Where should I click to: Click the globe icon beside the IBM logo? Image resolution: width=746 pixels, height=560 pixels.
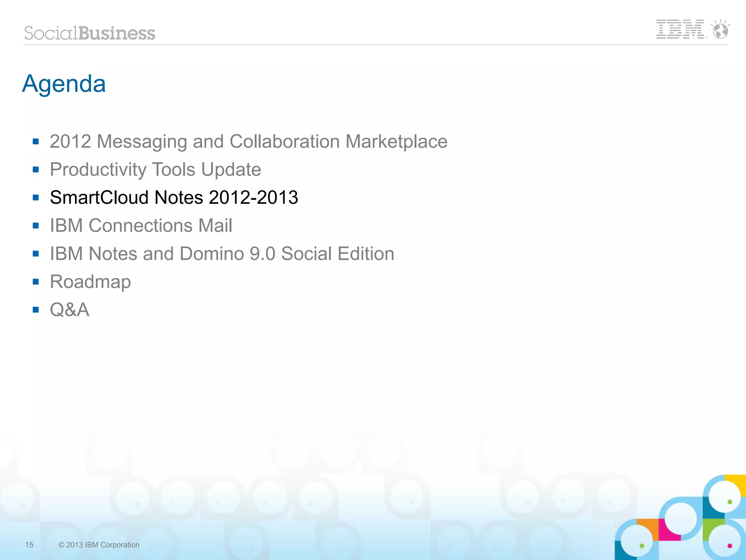click(721, 29)
